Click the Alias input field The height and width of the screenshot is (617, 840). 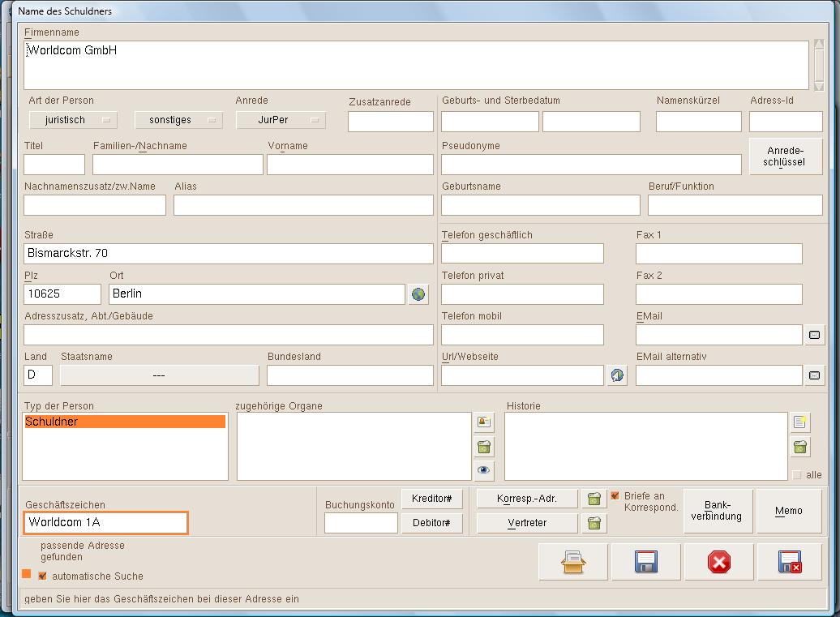[x=303, y=205]
